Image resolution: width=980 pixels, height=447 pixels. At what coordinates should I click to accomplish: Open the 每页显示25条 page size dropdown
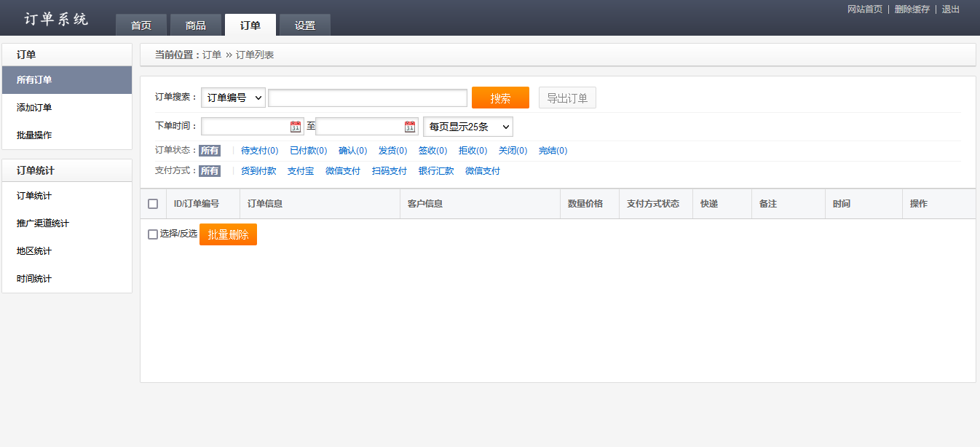pos(467,126)
